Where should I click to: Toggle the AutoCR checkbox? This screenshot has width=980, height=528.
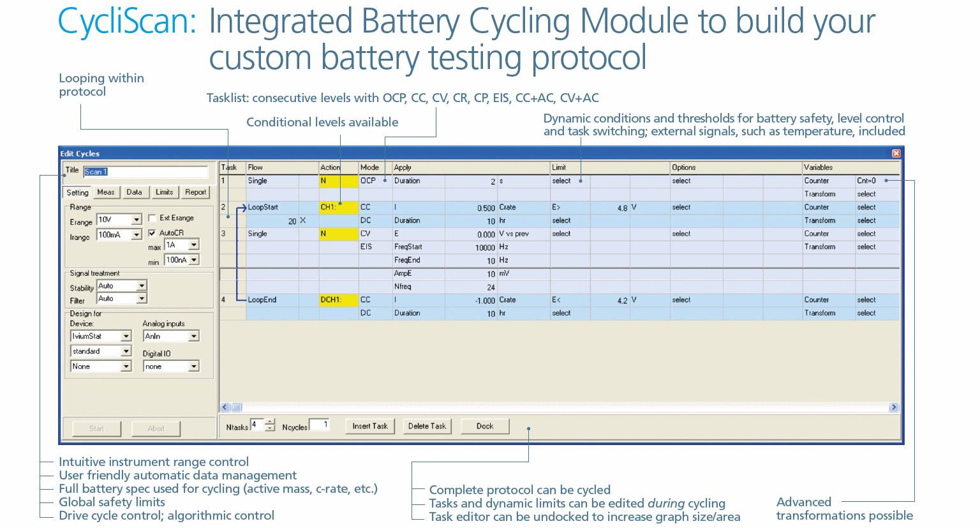pos(152,233)
